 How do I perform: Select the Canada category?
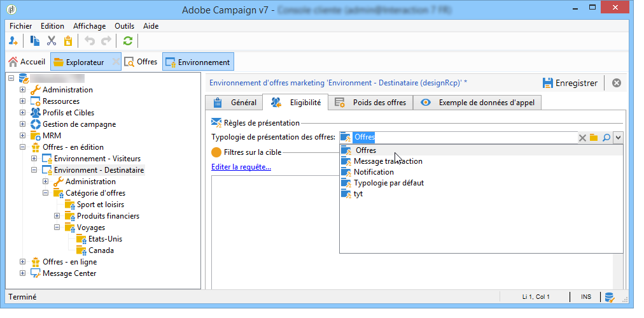click(x=101, y=250)
